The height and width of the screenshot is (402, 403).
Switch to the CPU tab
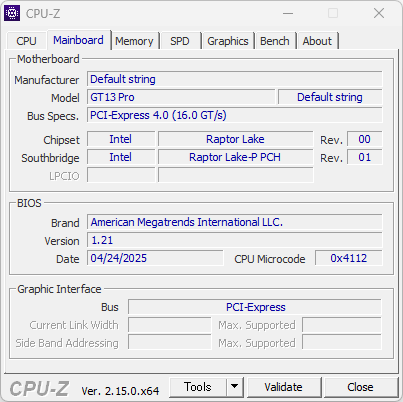click(26, 41)
